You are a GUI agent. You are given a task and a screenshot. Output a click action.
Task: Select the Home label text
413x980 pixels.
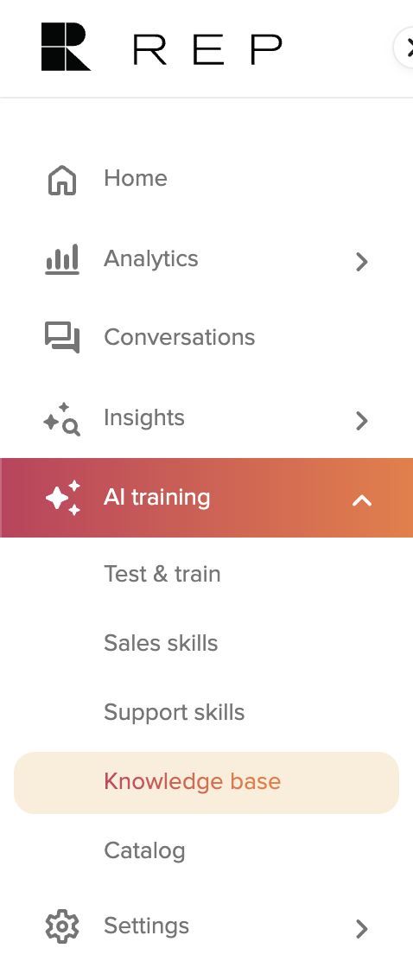pyautogui.click(x=136, y=178)
